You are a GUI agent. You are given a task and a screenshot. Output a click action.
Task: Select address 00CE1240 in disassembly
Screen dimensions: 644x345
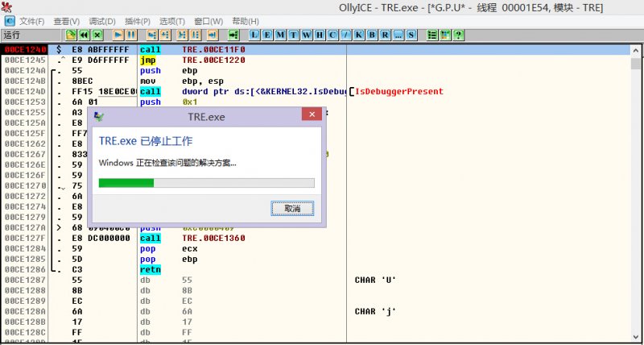coord(26,50)
